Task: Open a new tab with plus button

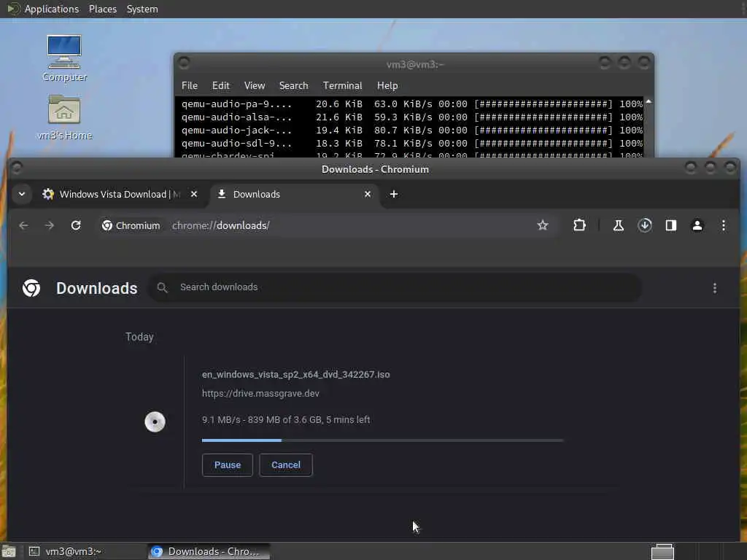Action: coord(393,194)
